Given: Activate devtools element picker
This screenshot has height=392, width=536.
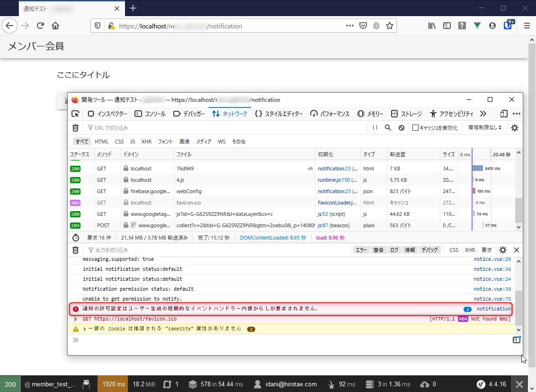Looking at the screenshot, I should tap(75, 114).
